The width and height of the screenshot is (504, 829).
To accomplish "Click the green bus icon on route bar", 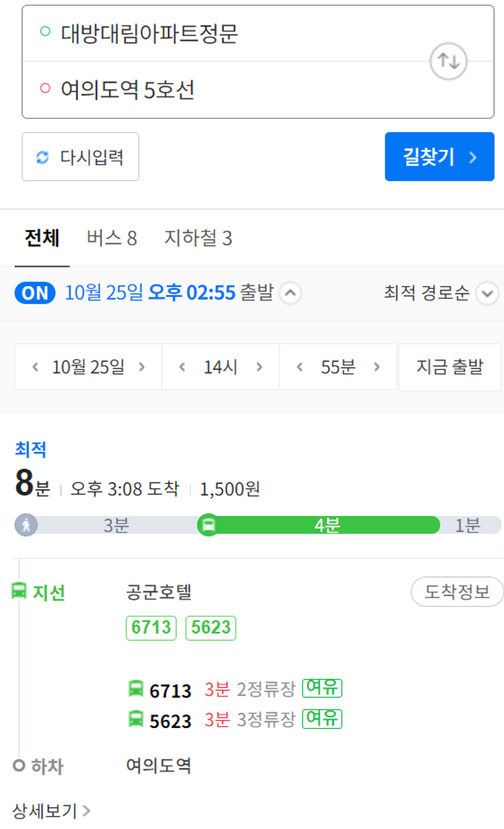I will click(208, 525).
